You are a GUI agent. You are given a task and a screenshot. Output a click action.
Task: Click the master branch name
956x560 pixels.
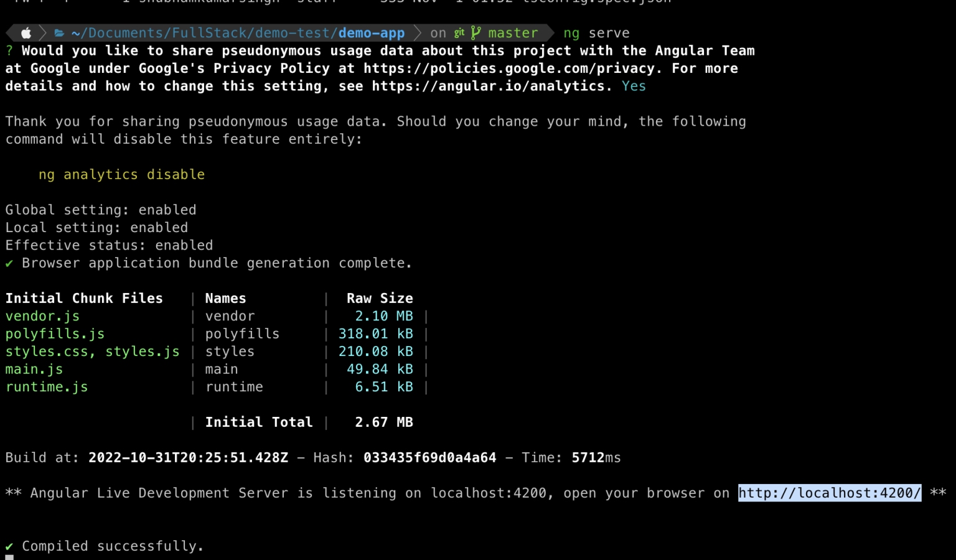click(x=513, y=33)
